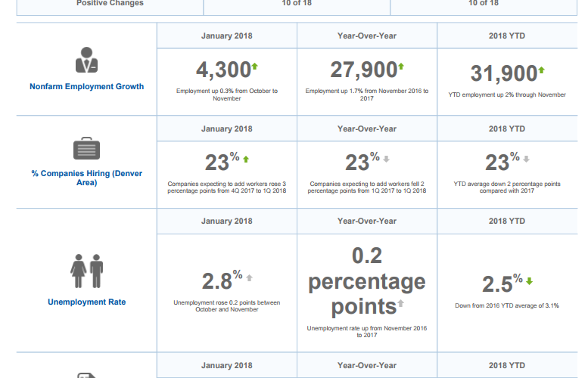Click the businessman icon above Nonfarm Employment Growth
The width and height of the screenshot is (588, 378).
[86, 60]
